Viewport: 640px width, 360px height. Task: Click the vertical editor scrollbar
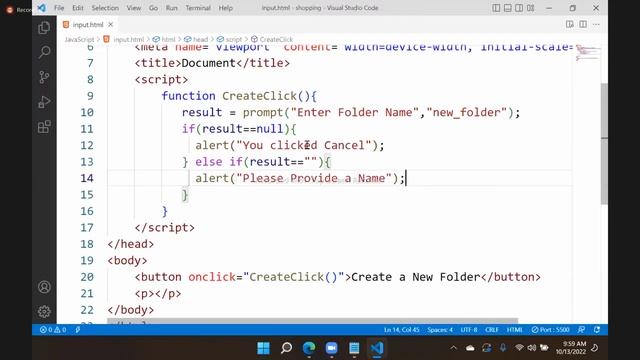click(604, 144)
